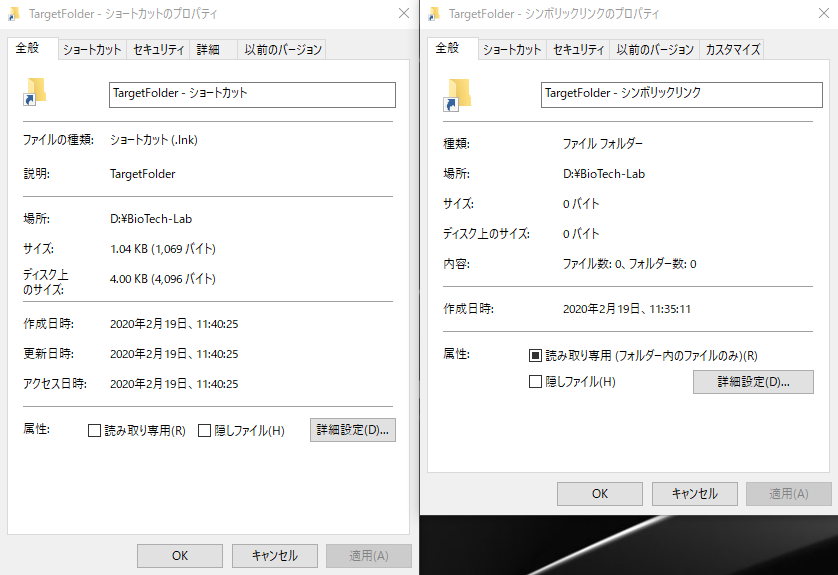Confirm with OK in the shortcut properties window
The height and width of the screenshot is (575, 838).
pyautogui.click(x=180, y=556)
